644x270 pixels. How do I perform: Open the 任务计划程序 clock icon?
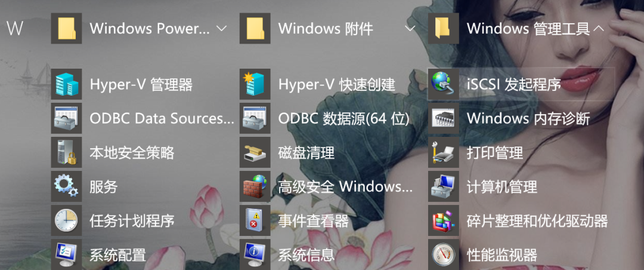tap(67, 221)
